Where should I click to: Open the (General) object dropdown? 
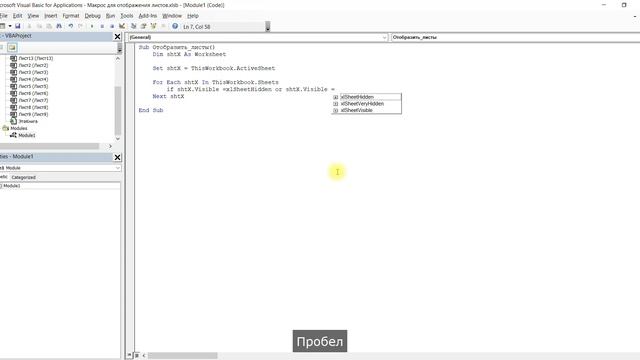pos(258,37)
